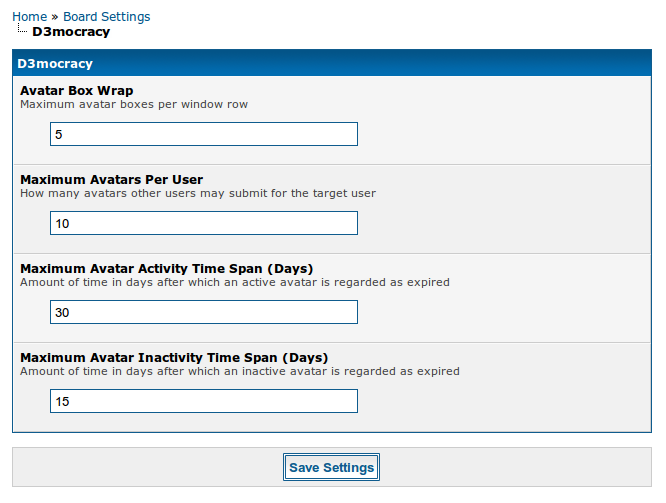The height and width of the screenshot is (503, 666).
Task: Click the active avatar expiry description text
Action: [x=234, y=282]
